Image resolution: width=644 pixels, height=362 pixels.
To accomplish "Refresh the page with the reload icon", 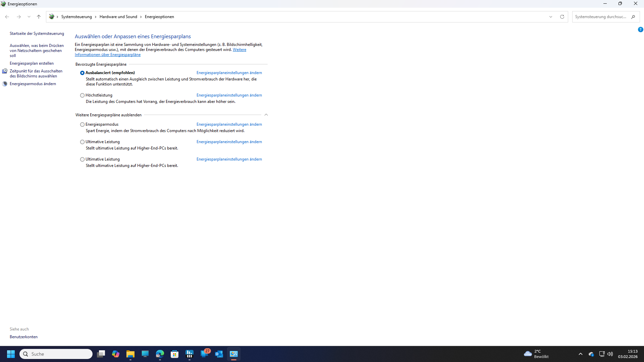I will pyautogui.click(x=562, y=16).
